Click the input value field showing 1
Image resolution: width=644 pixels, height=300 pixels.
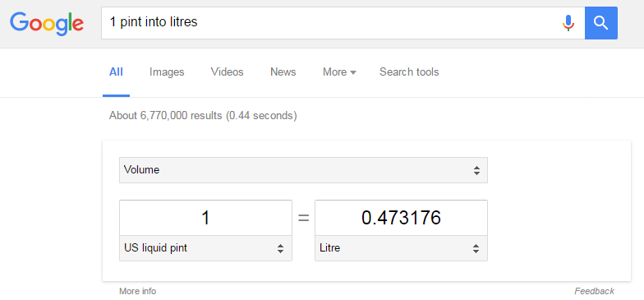pos(205,218)
